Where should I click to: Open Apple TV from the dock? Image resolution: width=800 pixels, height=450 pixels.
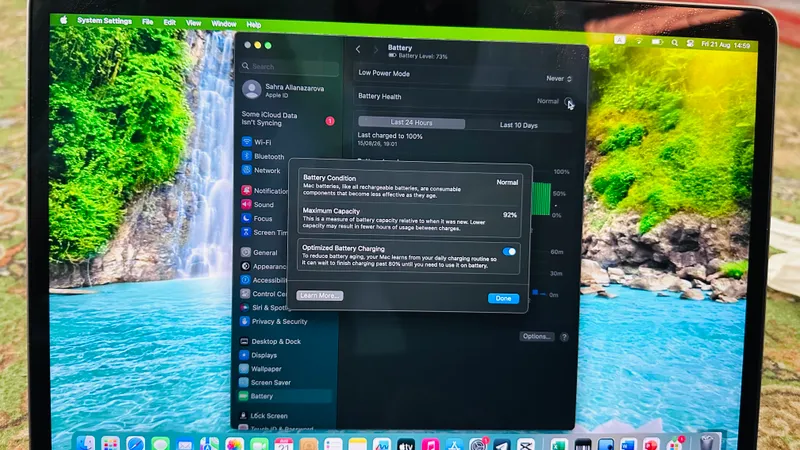click(406, 445)
